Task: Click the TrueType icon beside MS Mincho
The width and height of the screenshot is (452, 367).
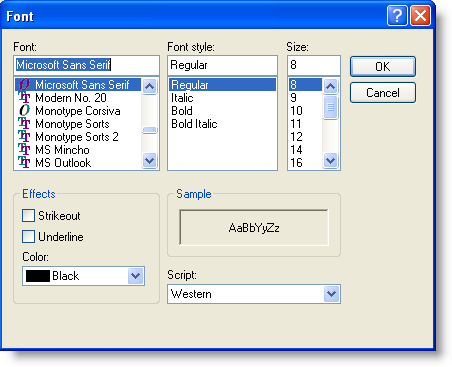Action: coord(24,149)
